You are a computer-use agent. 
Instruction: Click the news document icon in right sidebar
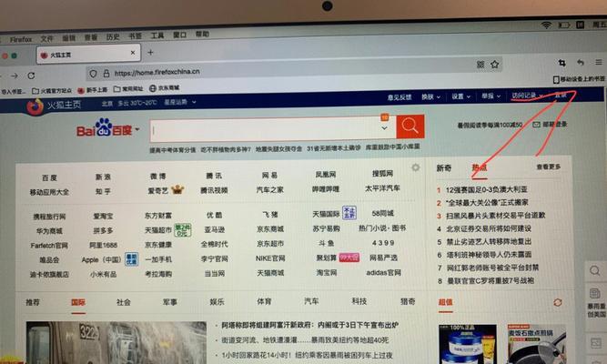pos(594,293)
